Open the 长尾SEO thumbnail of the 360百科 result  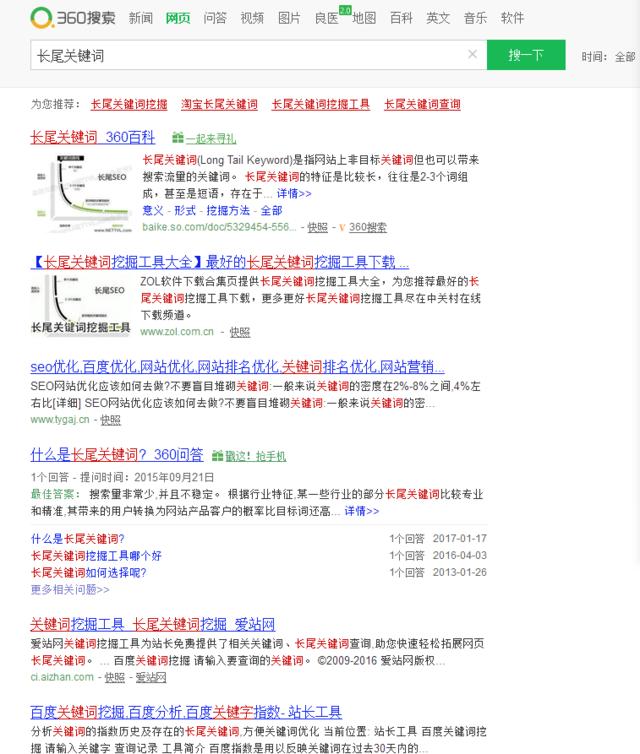click(x=83, y=191)
